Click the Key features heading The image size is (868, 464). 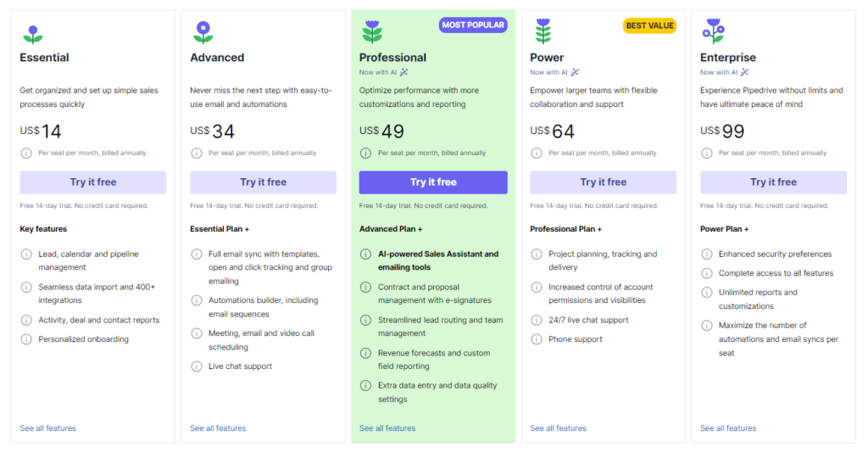point(43,229)
